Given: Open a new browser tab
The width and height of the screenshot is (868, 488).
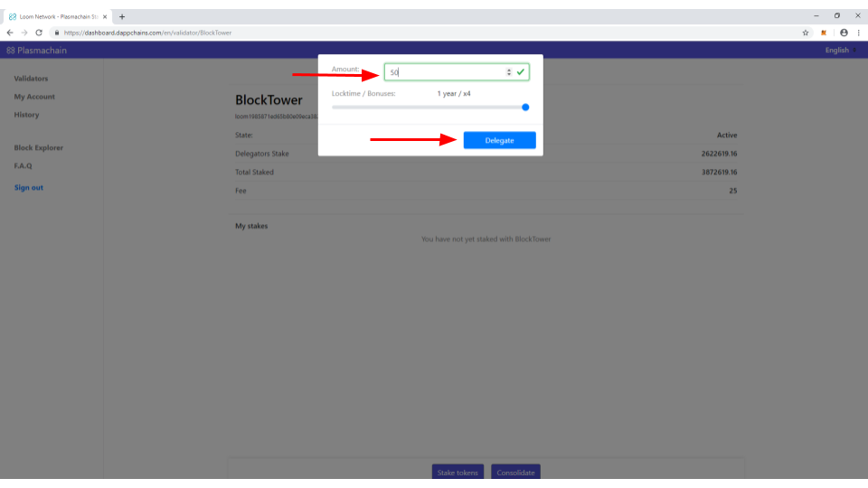Looking at the screenshot, I should click(x=122, y=16).
